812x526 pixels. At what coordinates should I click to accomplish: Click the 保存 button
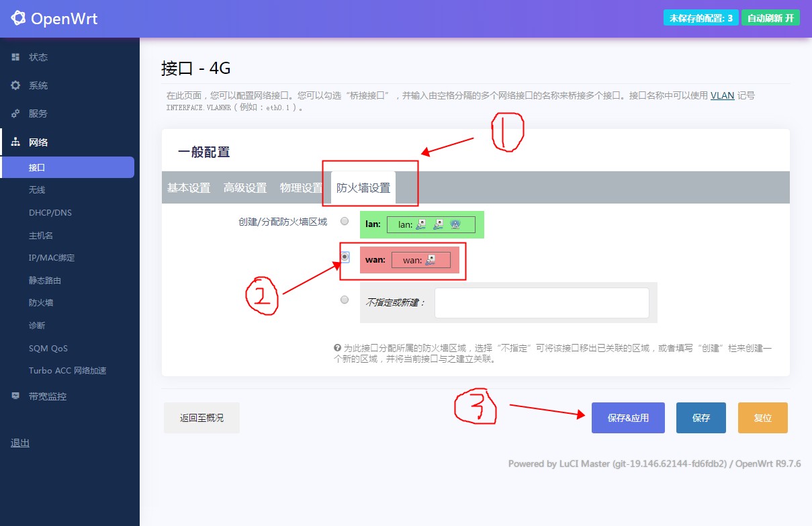pos(701,418)
